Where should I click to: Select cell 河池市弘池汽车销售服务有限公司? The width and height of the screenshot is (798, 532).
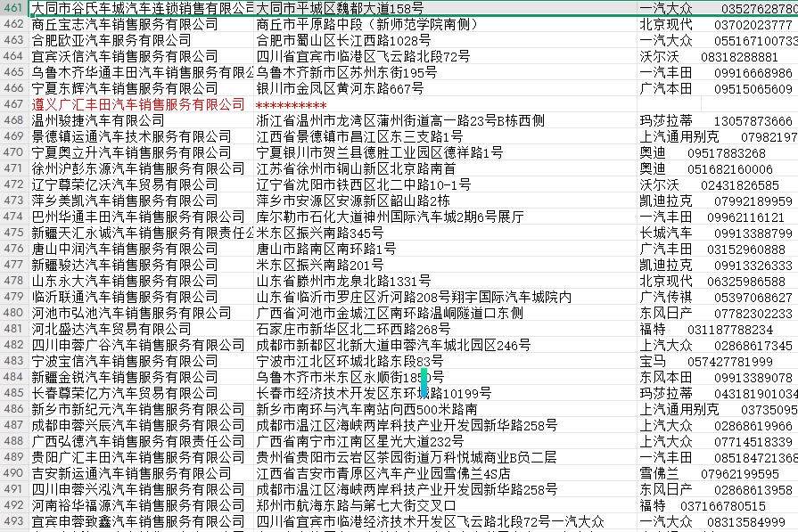click(x=142, y=313)
